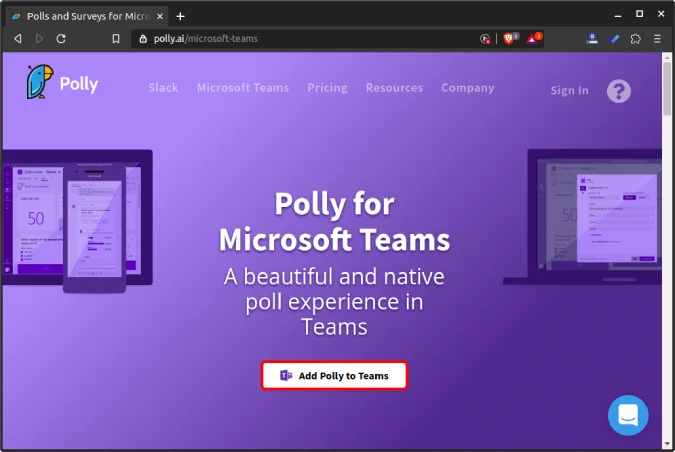This screenshot has width=675, height=452.
Task: Click the blue pen extension icon
Action: click(x=614, y=39)
